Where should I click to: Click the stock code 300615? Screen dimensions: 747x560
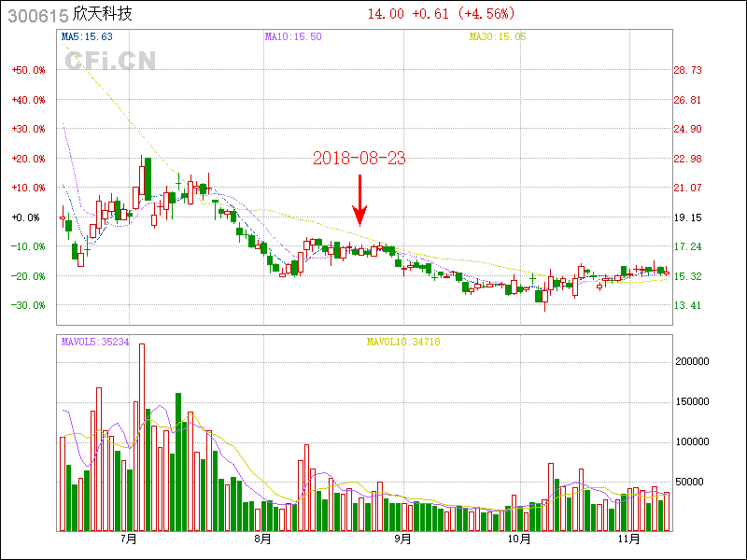[x=37, y=14]
